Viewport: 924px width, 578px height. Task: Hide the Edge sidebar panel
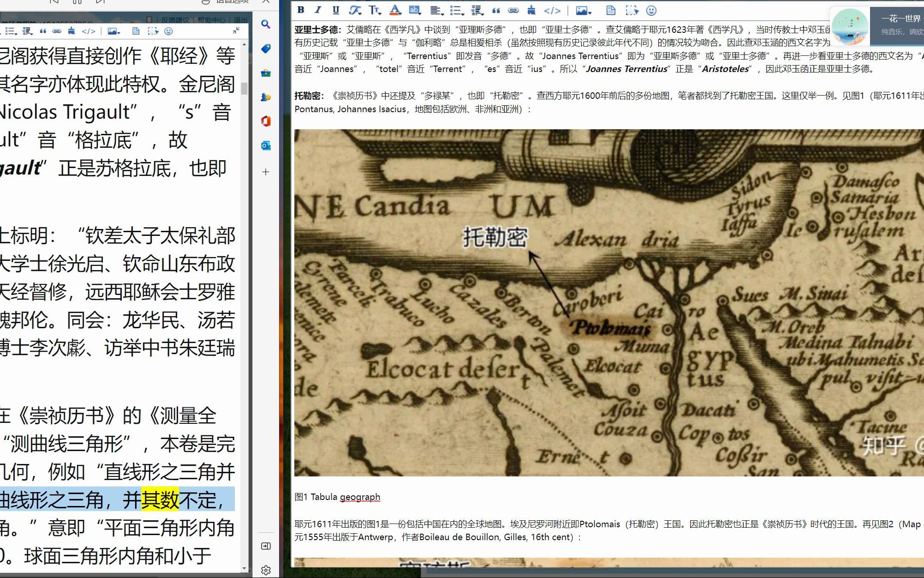coord(266,546)
